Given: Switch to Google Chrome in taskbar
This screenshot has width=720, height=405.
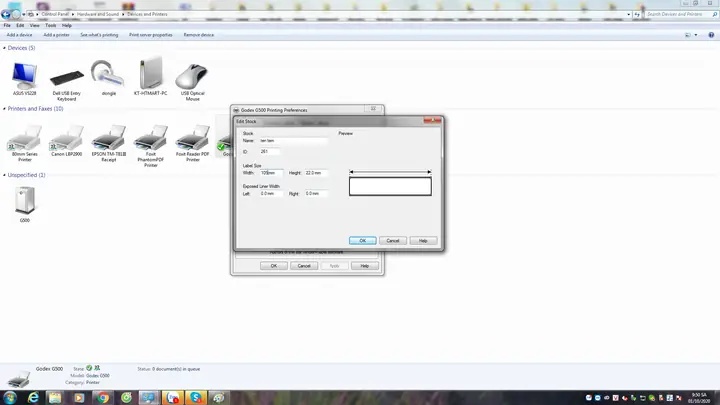Looking at the screenshot, I should coord(103,398).
